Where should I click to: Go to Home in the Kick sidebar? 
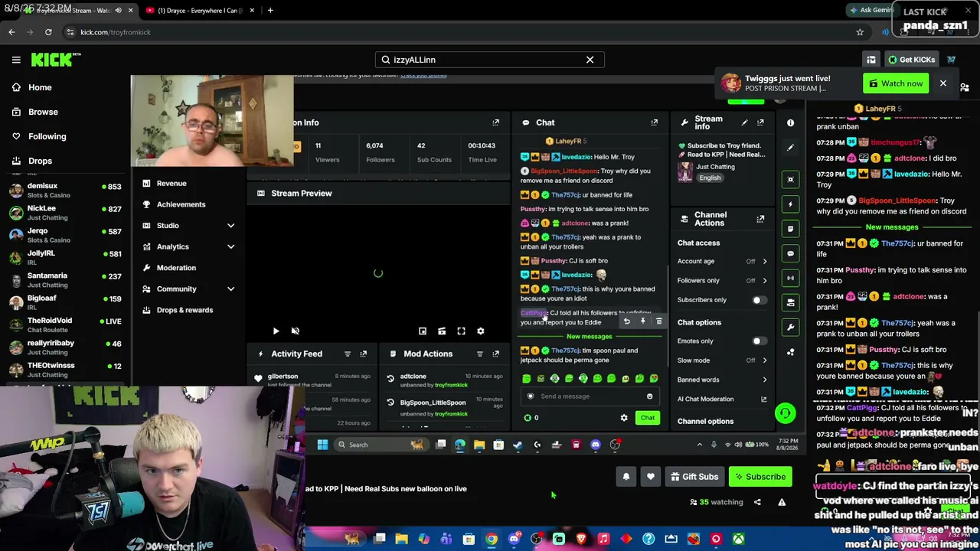(40, 87)
